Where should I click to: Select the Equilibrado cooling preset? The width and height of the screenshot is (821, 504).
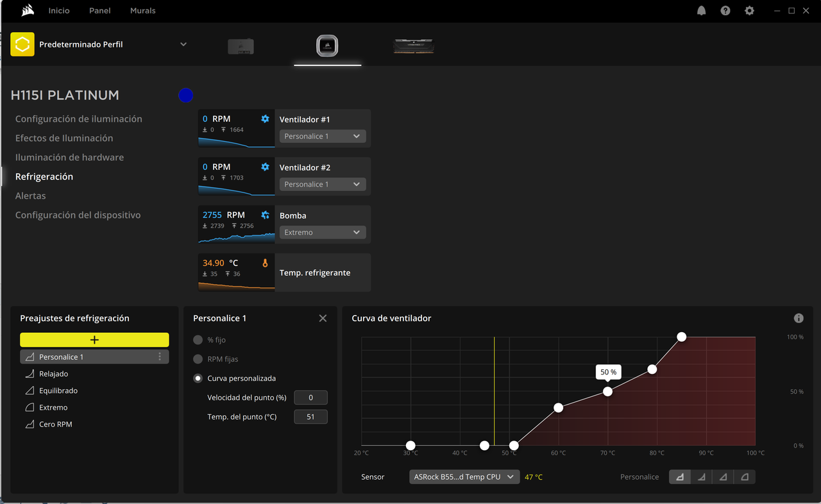tap(94, 391)
